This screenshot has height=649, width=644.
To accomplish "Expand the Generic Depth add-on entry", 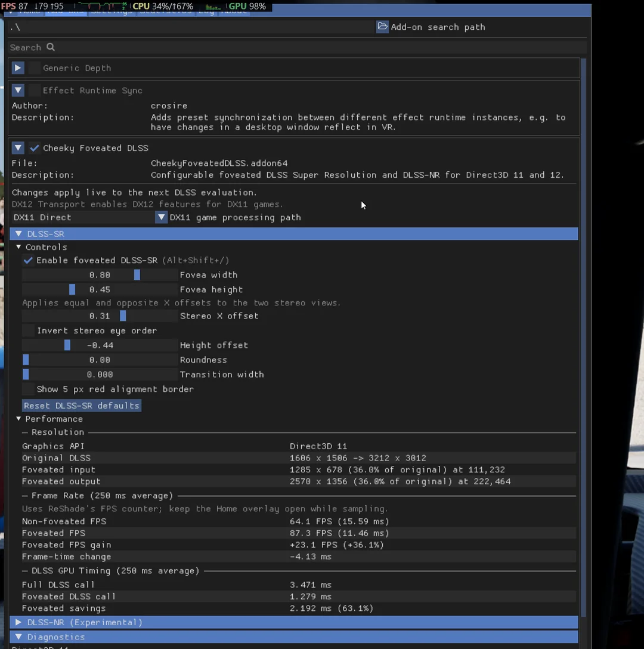I will (18, 68).
